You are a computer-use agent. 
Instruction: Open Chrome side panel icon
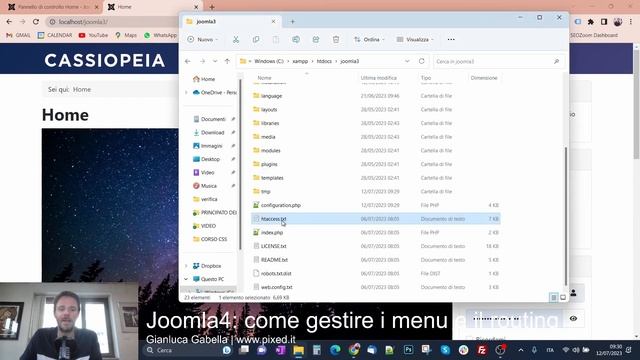point(604,22)
